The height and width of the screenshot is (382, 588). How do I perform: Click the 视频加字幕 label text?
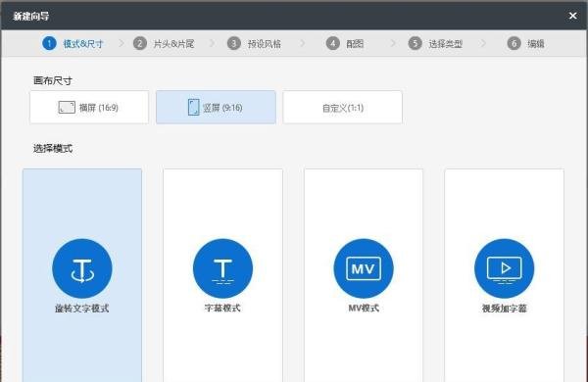tap(505, 309)
